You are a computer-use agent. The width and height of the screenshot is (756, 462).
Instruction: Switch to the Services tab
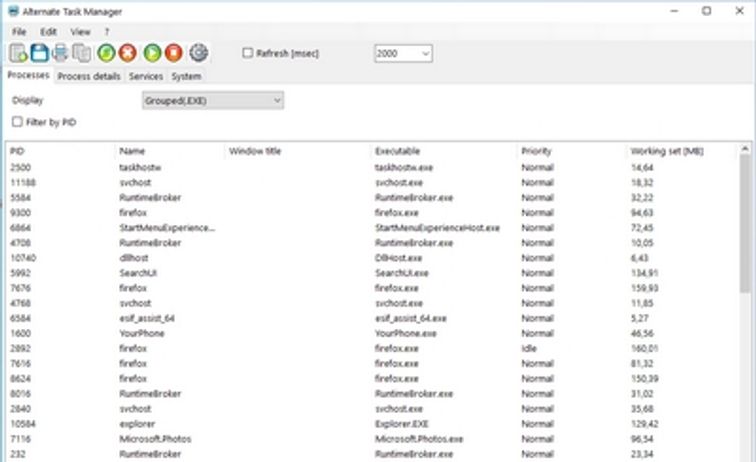(146, 76)
